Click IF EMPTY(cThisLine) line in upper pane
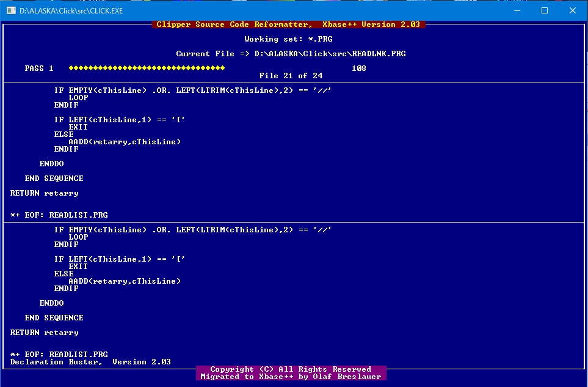Viewport: 588px width, 387px height. [x=193, y=90]
